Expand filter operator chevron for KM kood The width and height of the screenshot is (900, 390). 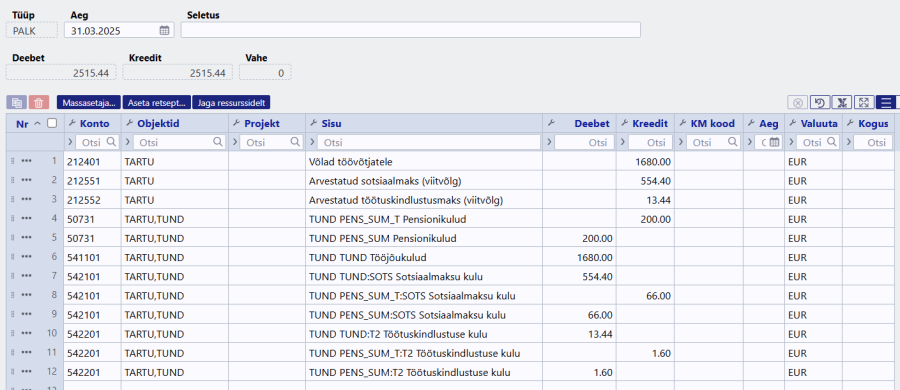pos(681,142)
